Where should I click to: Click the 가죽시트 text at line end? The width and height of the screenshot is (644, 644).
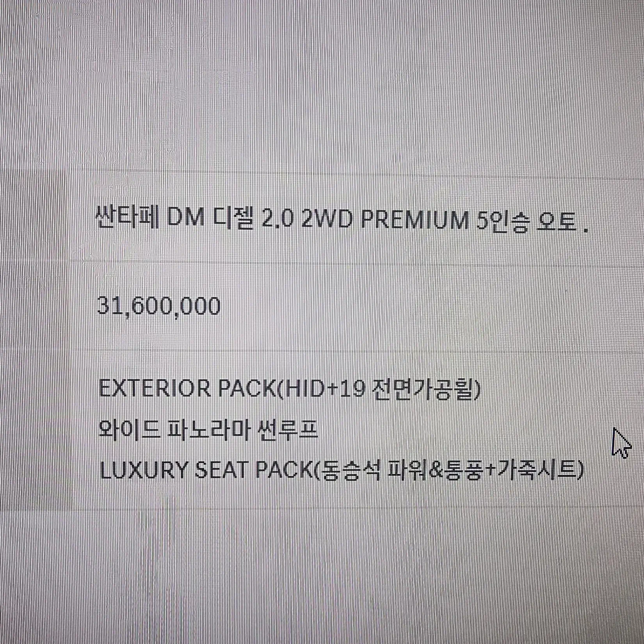pyautogui.click(x=537, y=470)
